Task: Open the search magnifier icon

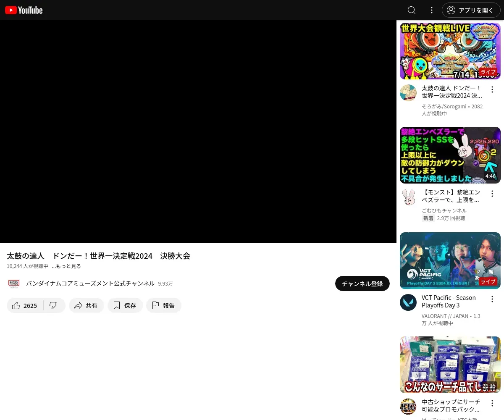Action: [412, 10]
